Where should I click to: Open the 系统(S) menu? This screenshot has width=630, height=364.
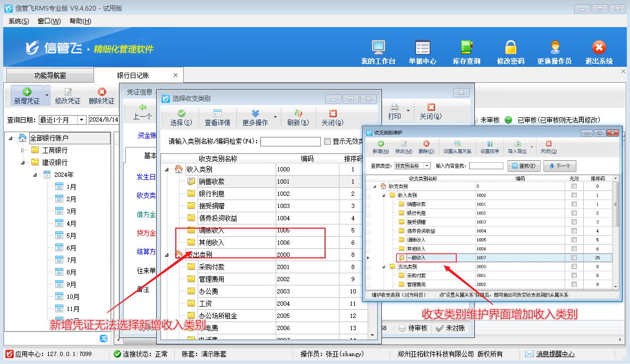tap(19, 21)
